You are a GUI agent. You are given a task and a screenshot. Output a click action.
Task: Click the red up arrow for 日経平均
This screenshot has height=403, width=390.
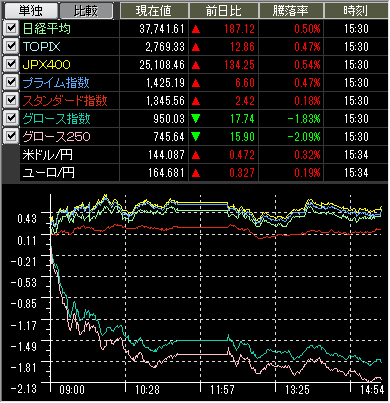[x=196, y=29]
